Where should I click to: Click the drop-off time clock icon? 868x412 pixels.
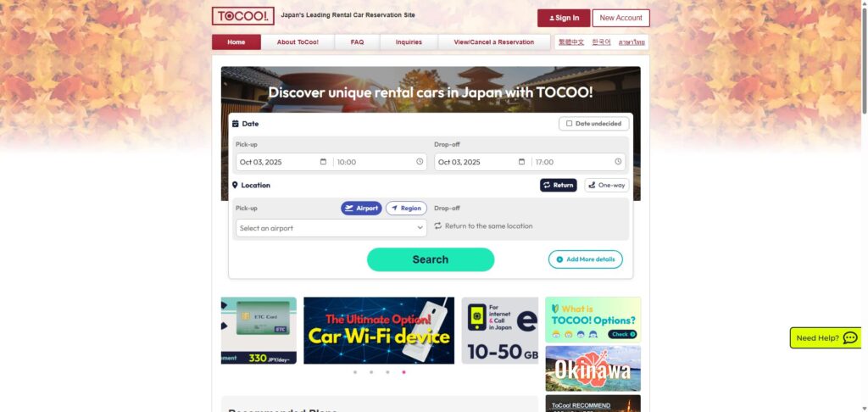[x=618, y=162]
